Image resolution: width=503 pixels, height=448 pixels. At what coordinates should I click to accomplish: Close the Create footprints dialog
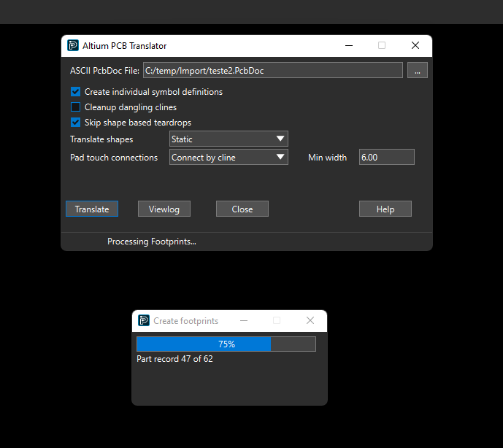pos(310,320)
